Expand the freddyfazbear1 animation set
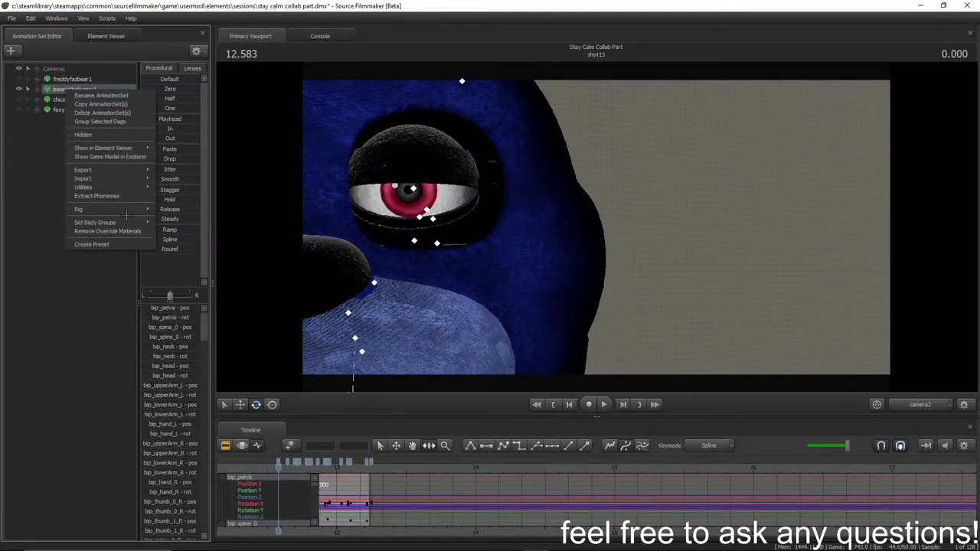The image size is (980, 551). pyautogui.click(x=38, y=79)
